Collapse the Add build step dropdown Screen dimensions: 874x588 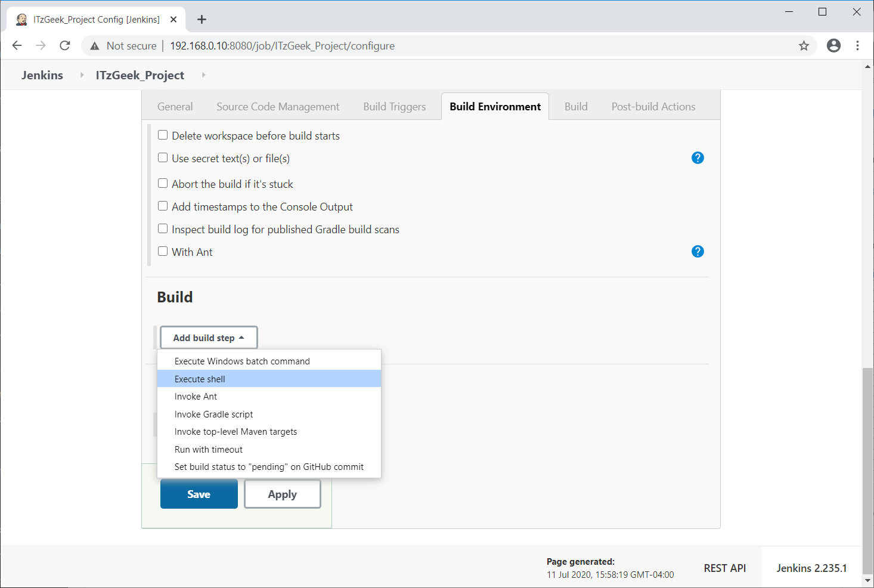tap(209, 338)
